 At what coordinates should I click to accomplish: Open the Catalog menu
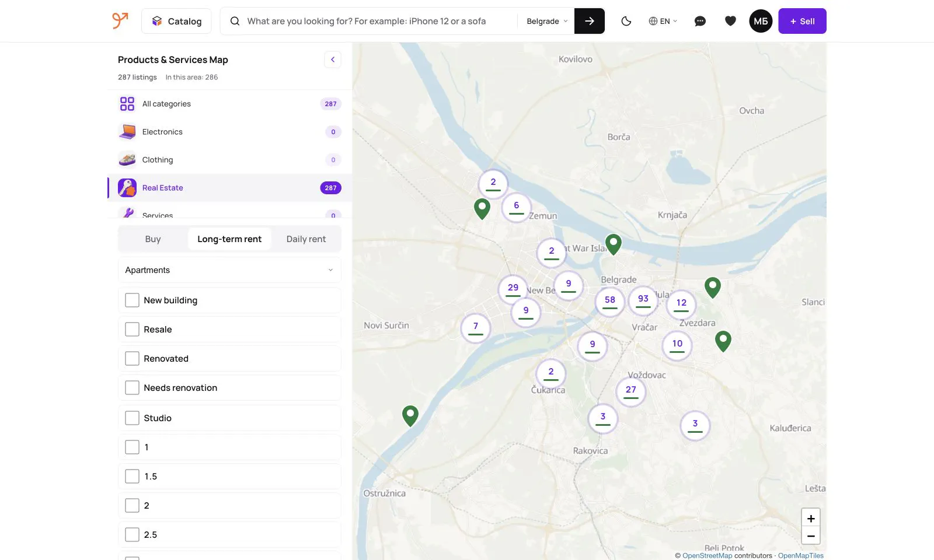(x=176, y=21)
